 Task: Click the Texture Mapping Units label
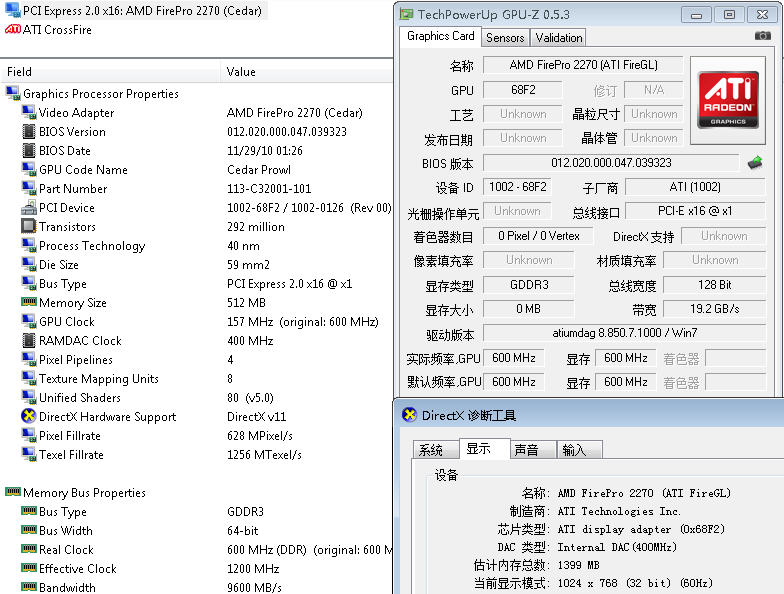[x=98, y=378]
